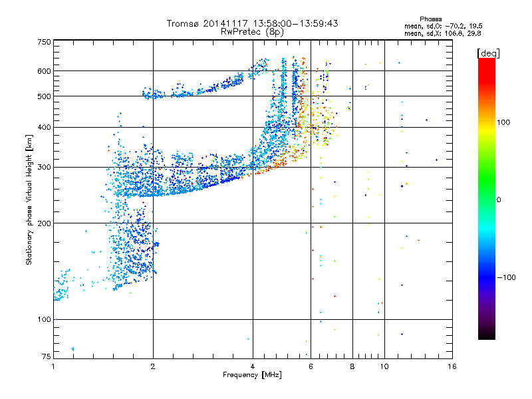The image size is (532, 399).
Task: Click the 'Frequency [MHz]' axis label
Action: pyautogui.click(x=252, y=375)
